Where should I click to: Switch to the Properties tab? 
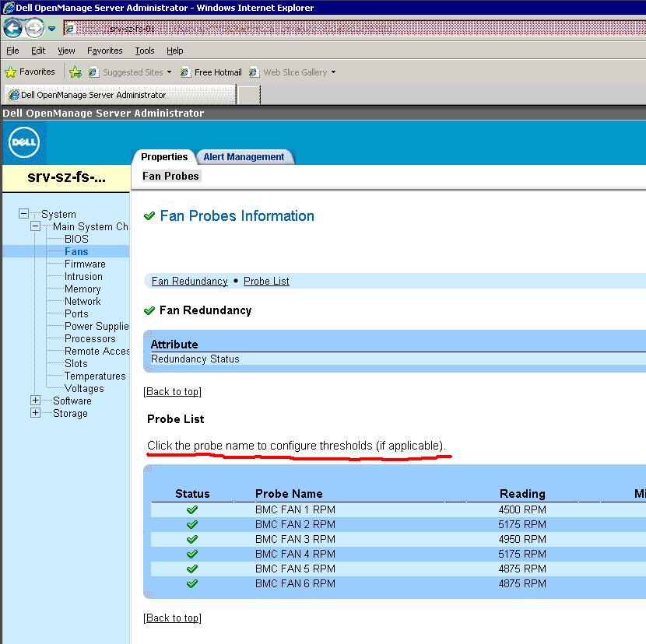(x=164, y=157)
